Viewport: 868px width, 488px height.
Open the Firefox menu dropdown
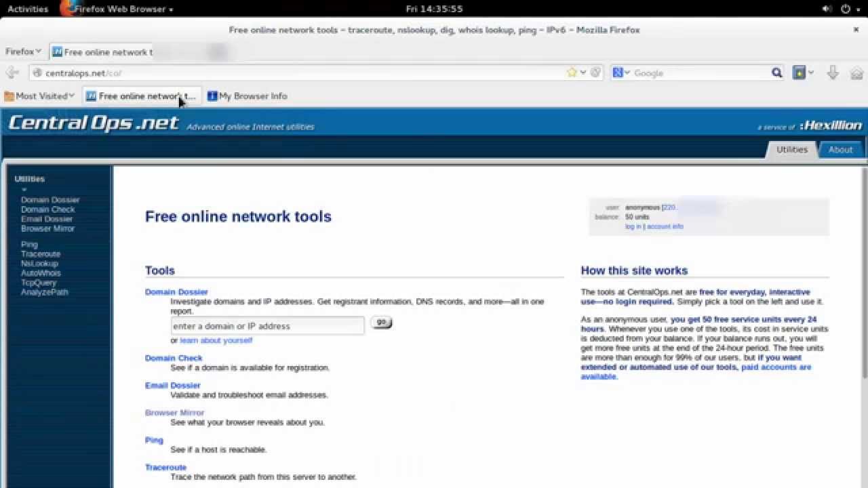[x=23, y=52]
